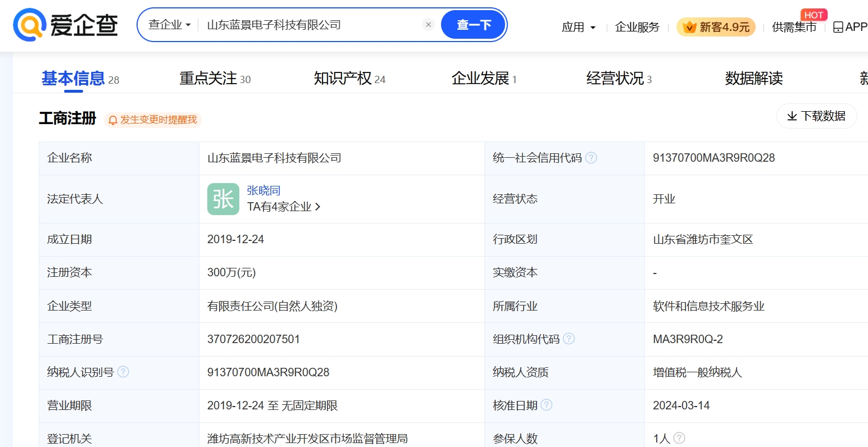868x447 pixels.
Task: Switch to the 数据解读 tab
Action: 754,79
